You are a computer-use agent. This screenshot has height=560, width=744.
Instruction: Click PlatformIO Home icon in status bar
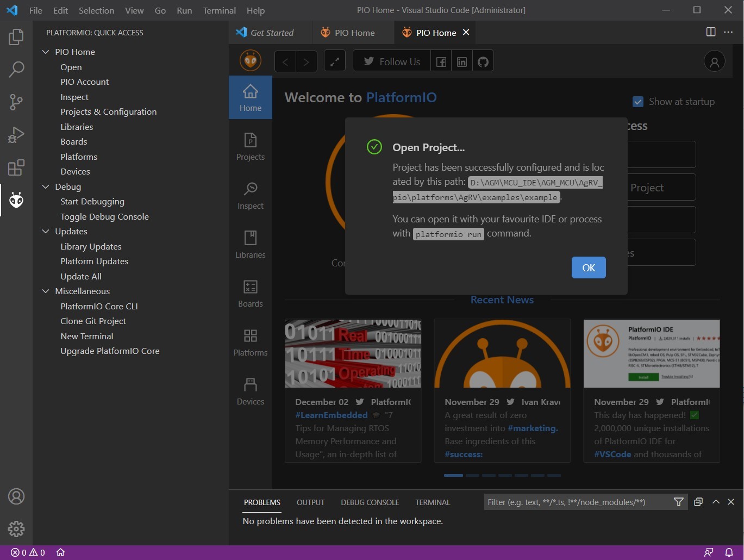60,552
